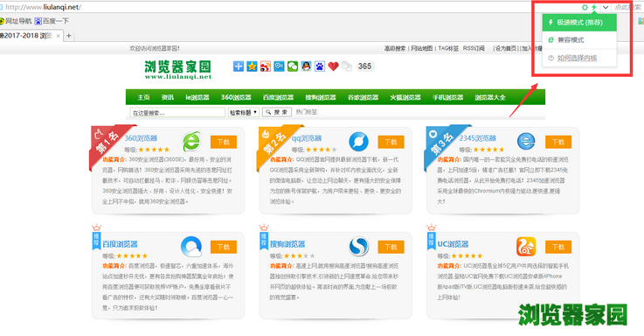
Task: Open 资讯 in green nav bar
Action: click(x=168, y=97)
